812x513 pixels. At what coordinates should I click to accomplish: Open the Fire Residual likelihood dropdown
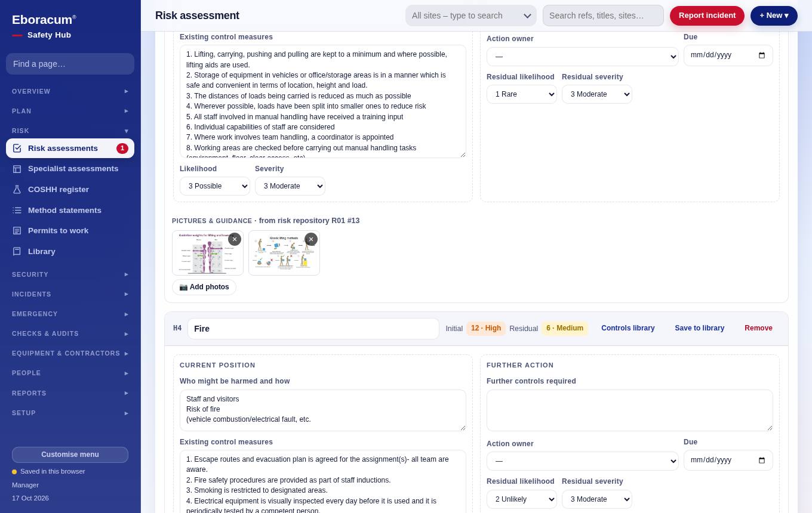(522, 499)
